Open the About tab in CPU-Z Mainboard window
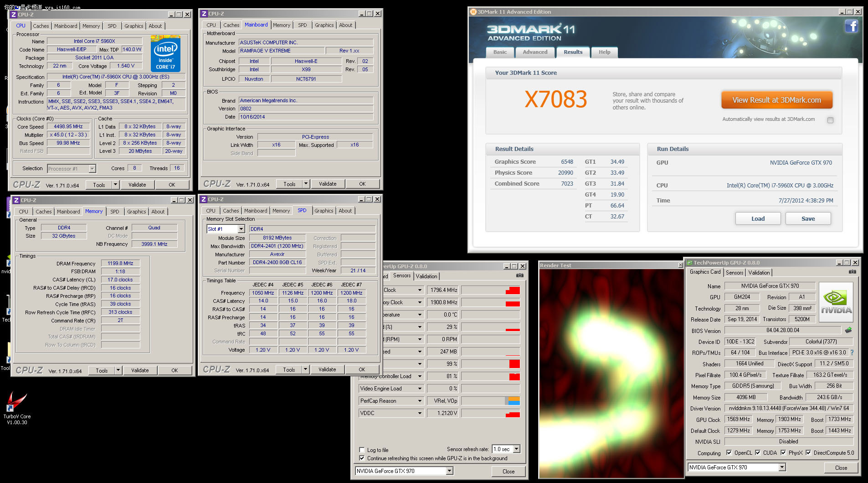Screen dimensions: 868x483 [x=346, y=25]
